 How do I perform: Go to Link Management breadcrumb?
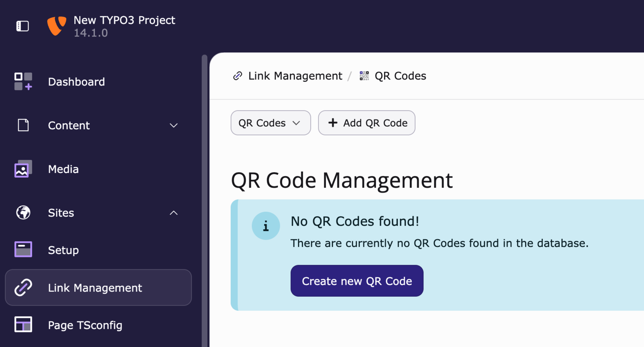click(295, 76)
